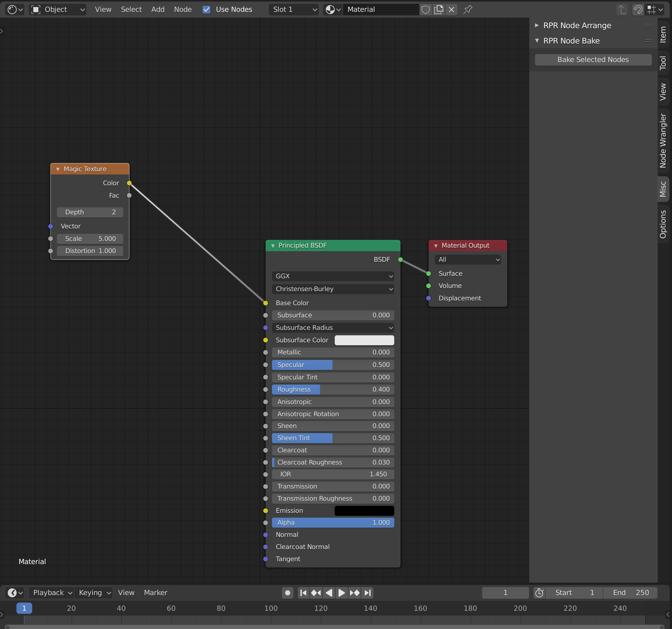
Task: Click the BSDF output socket
Action: [x=400, y=259]
